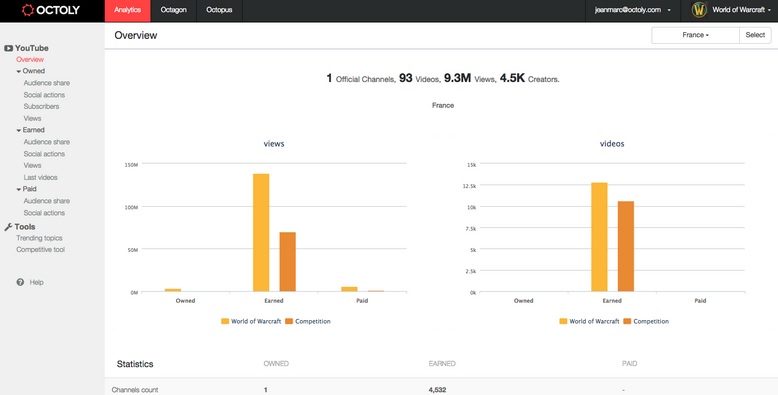Click the tall Earned bar in views chart
Image resolution: width=778 pixels, height=395 pixels.
tap(261, 233)
